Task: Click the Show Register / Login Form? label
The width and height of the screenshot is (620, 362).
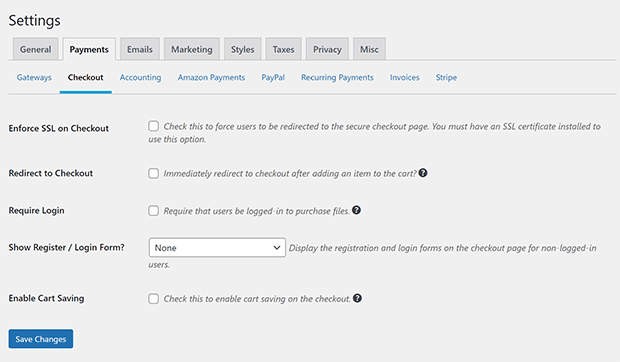Action: click(66, 247)
